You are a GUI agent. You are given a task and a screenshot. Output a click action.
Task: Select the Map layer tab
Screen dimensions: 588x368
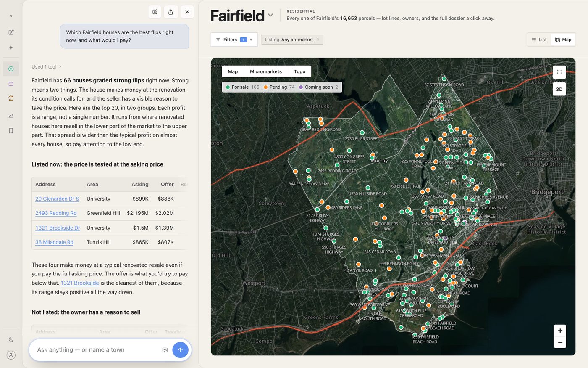click(x=233, y=71)
